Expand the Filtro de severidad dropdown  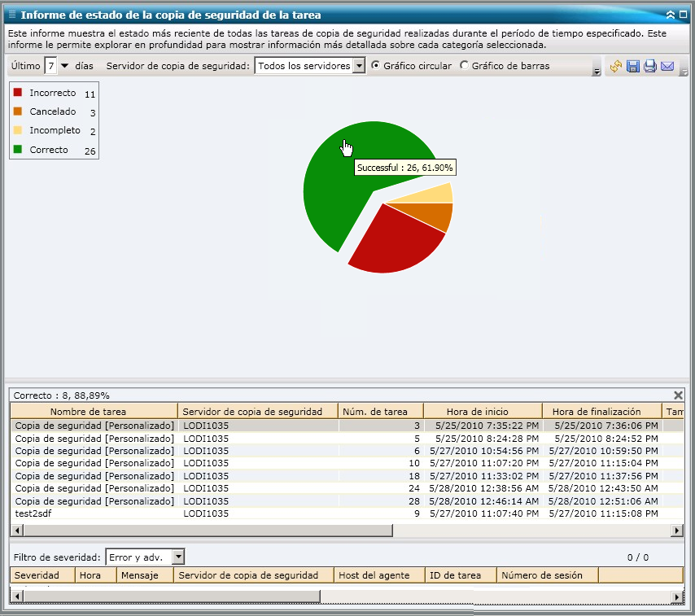tap(178, 557)
